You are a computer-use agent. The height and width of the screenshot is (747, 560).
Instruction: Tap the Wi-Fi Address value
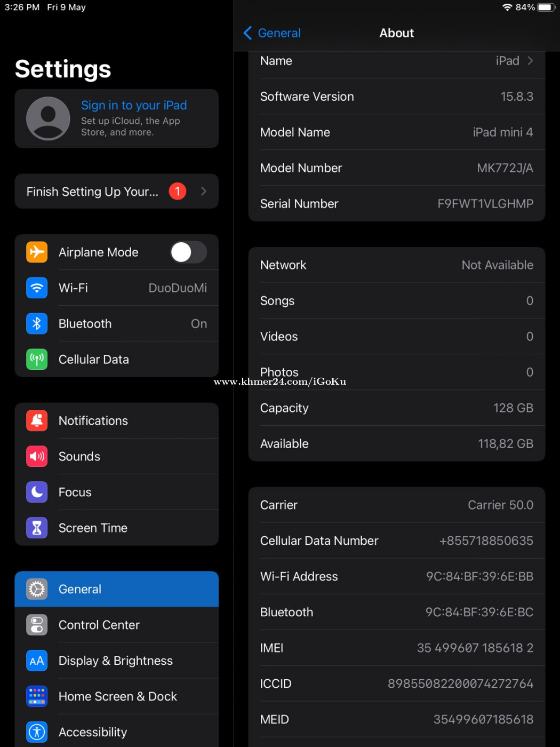tap(480, 577)
